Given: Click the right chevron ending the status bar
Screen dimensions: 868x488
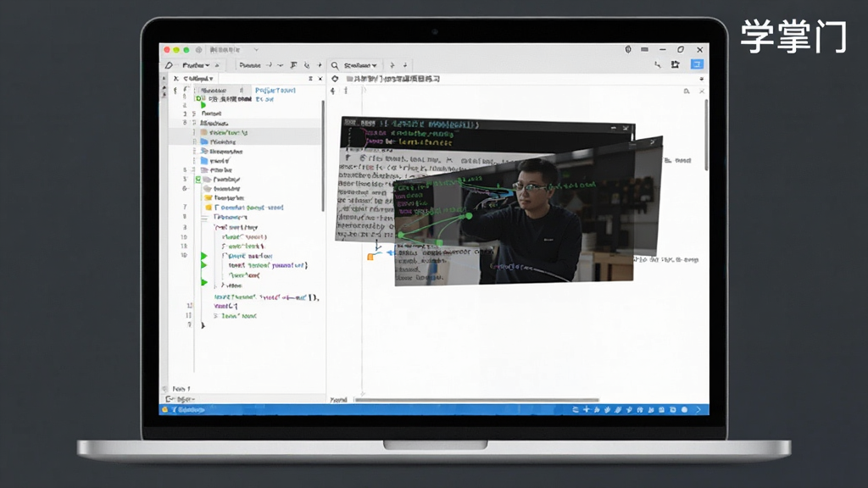Looking at the screenshot, I should click(x=698, y=410).
